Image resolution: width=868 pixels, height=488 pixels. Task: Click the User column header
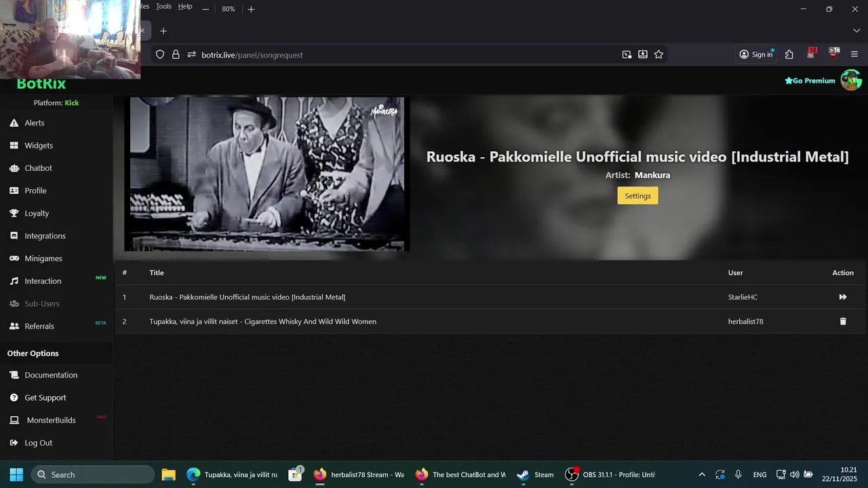click(x=736, y=272)
